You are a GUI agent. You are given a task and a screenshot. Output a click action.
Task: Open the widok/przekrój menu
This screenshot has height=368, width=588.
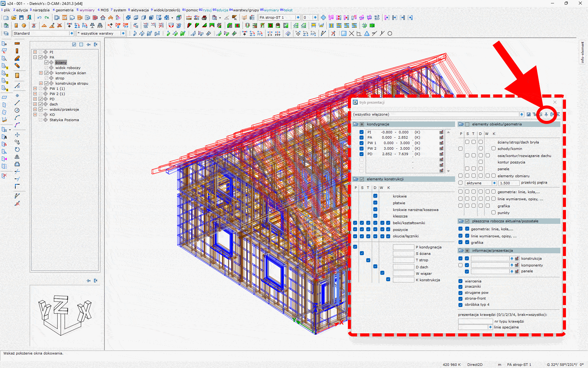point(166,10)
